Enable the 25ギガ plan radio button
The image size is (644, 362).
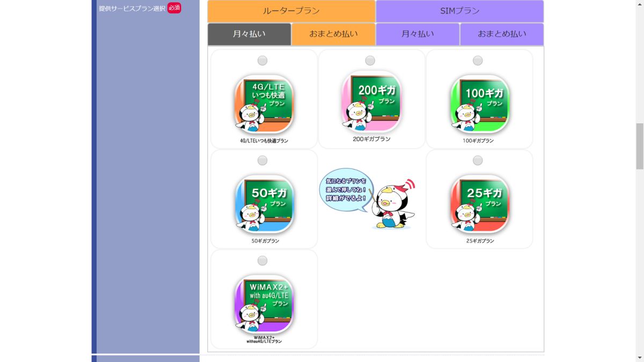(x=478, y=160)
